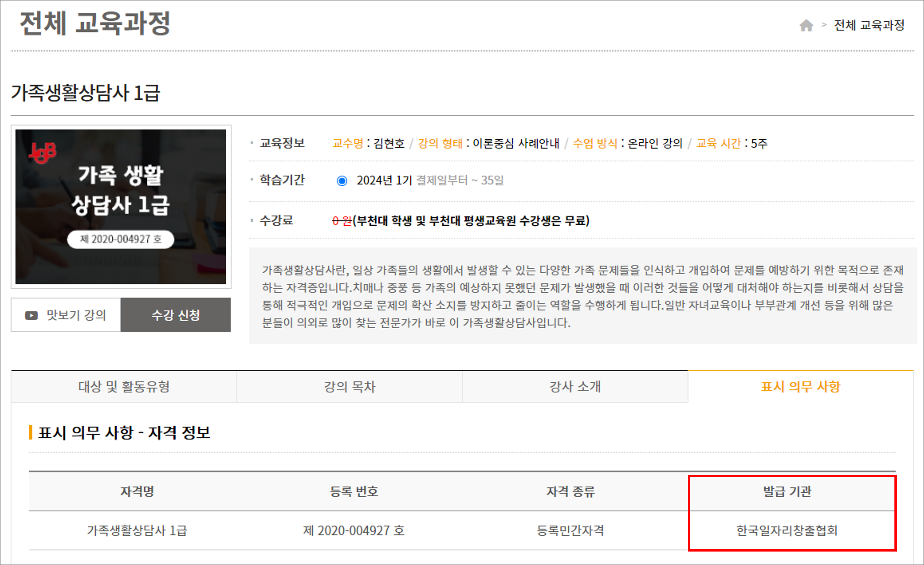Click the 발급 기관 column header

click(787, 491)
